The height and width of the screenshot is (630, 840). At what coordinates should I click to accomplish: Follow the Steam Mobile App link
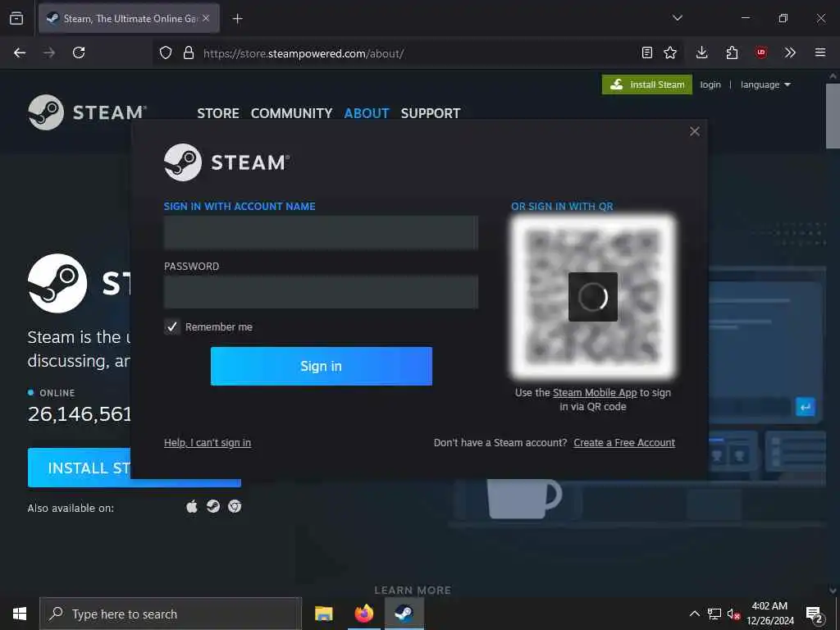[595, 393]
